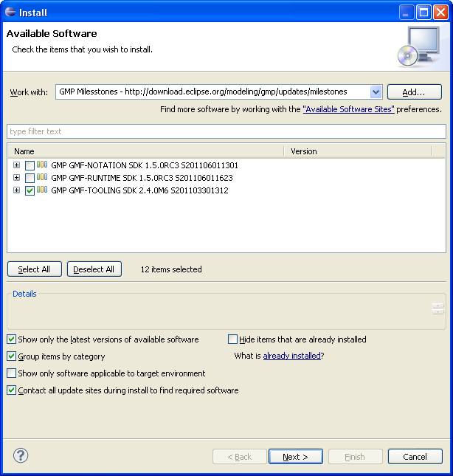Click the Details scroll up arrow
The image size is (453, 476).
point(438,306)
